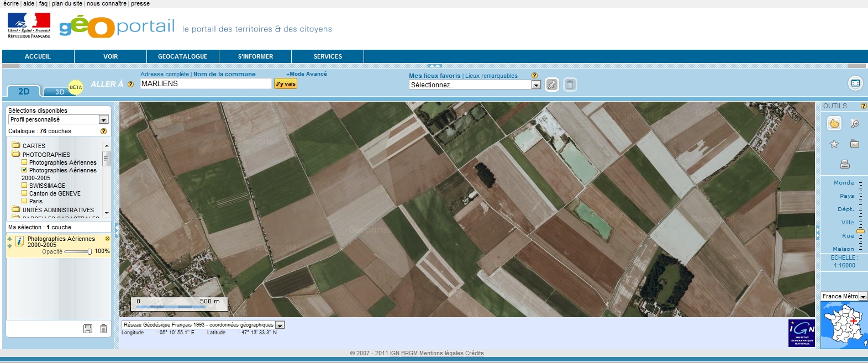This screenshot has width=868, height=363.
Task: Expand the UNITÉS ADMINISTRATIVES folder
Action: 16,209
